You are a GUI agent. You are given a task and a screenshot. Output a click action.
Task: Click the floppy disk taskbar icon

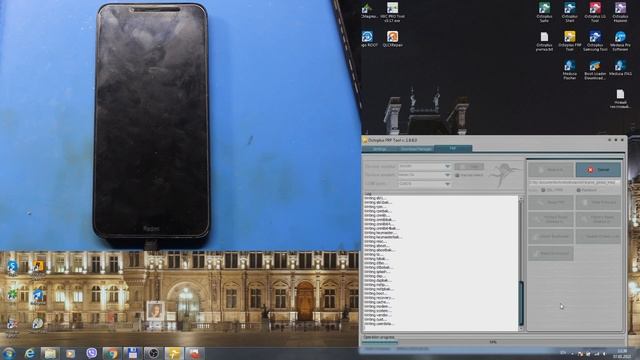(132, 353)
